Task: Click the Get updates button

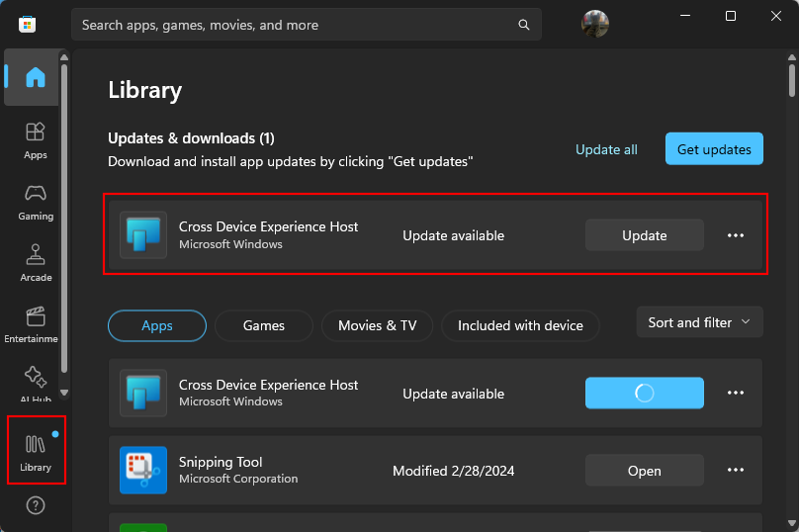Action: tap(714, 148)
